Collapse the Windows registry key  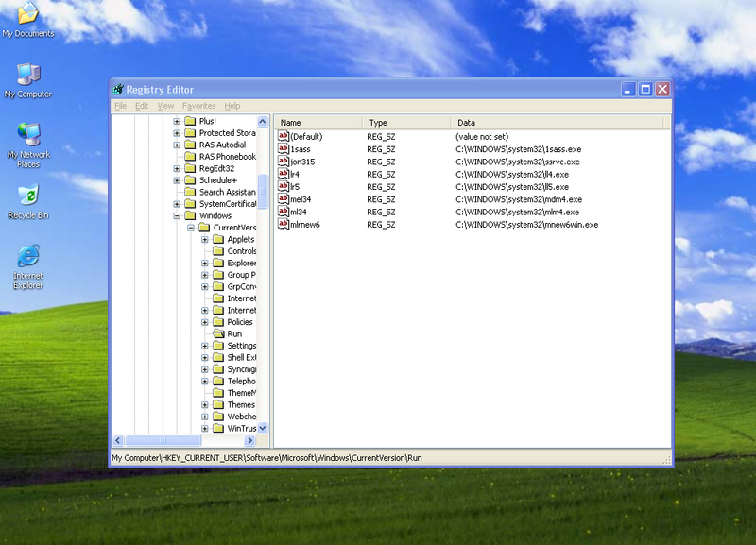pyautogui.click(x=177, y=216)
